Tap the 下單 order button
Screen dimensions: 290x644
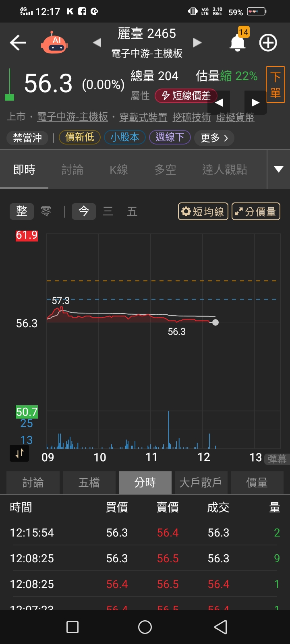[x=275, y=85]
